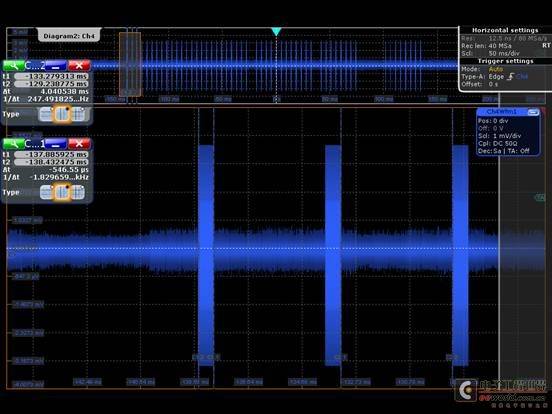Edit t1 field reading -133.279313 ms

(x=51, y=76)
